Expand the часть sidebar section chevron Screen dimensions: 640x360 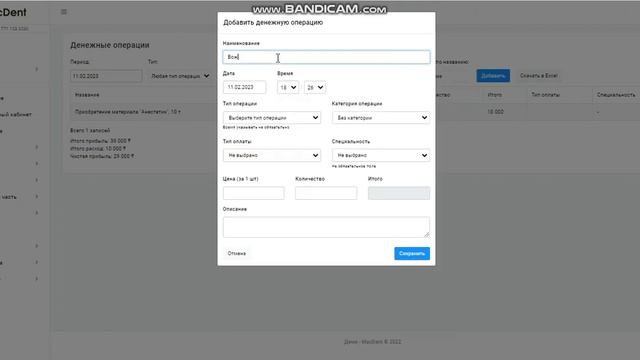point(37,197)
